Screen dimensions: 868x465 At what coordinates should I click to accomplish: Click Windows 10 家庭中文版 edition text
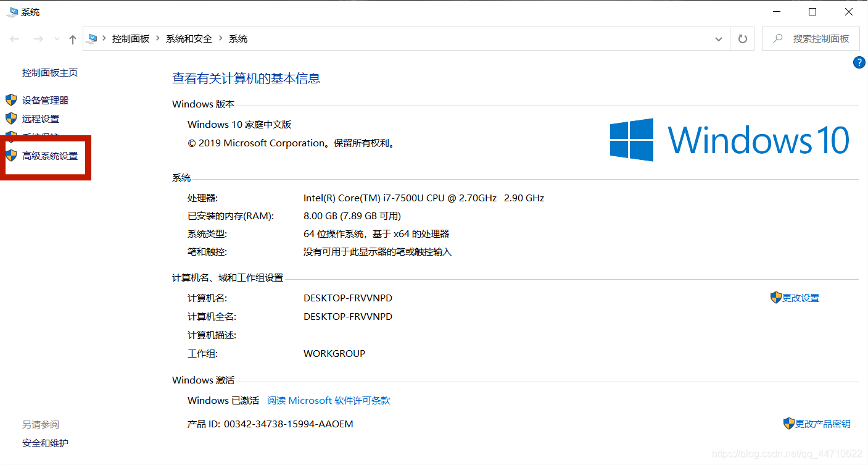click(x=239, y=124)
